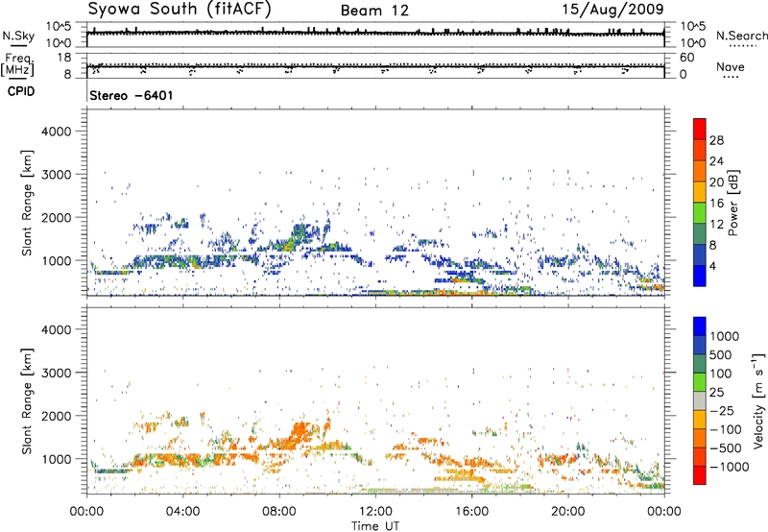Screen dimensions: 768x532
Task: Click the velocity colorbar value -500
Action: 725,447
